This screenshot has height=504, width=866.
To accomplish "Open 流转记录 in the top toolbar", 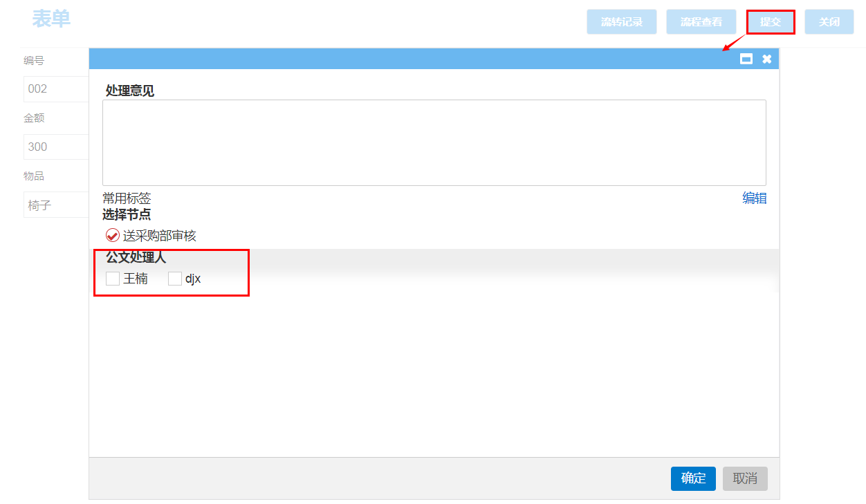I will point(622,22).
